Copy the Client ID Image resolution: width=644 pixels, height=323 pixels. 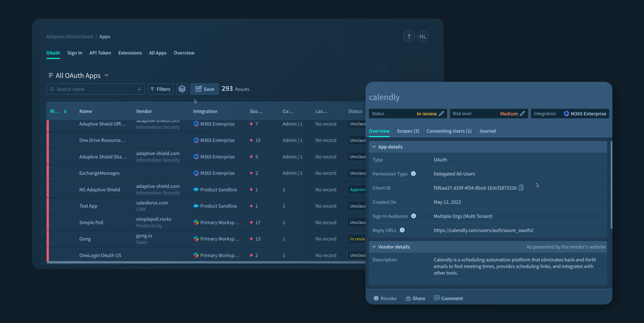tap(521, 188)
